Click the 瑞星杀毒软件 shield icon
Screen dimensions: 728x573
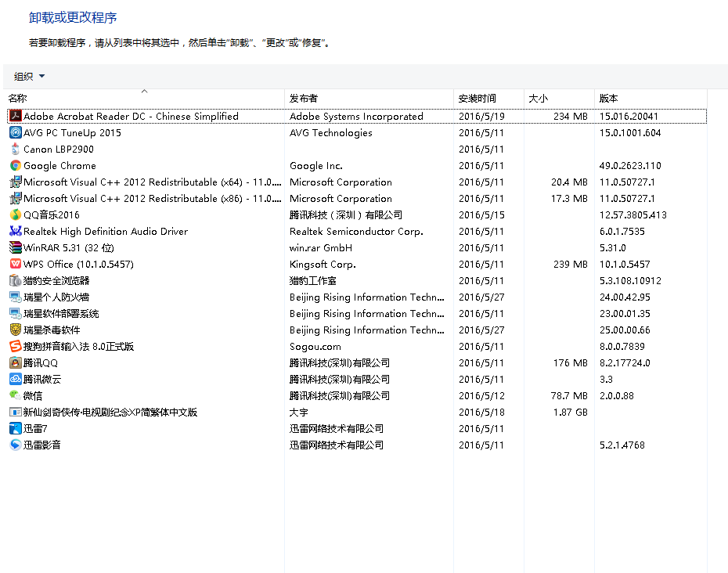(16, 330)
